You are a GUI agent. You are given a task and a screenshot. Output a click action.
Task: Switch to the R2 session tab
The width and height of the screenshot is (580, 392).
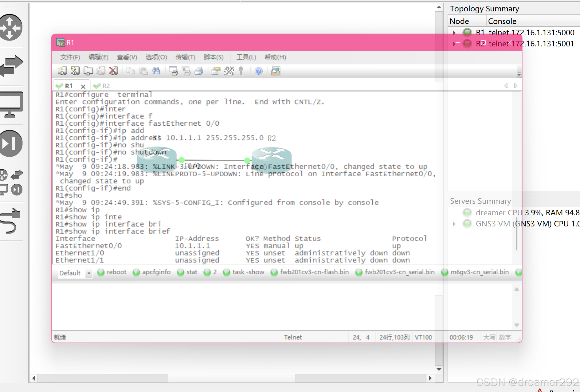(102, 86)
